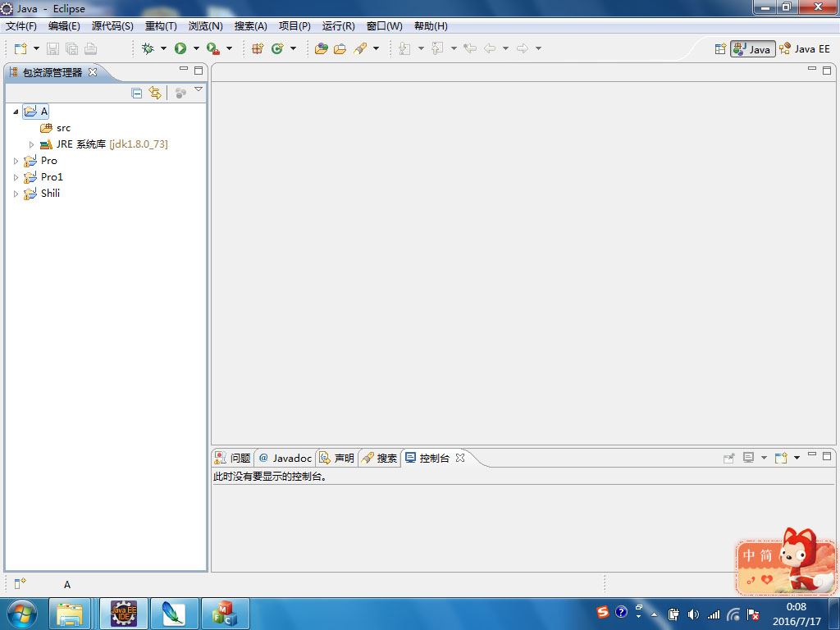The width and height of the screenshot is (840, 630).
Task: Click the Run External Tools icon
Action: pyautogui.click(x=213, y=48)
